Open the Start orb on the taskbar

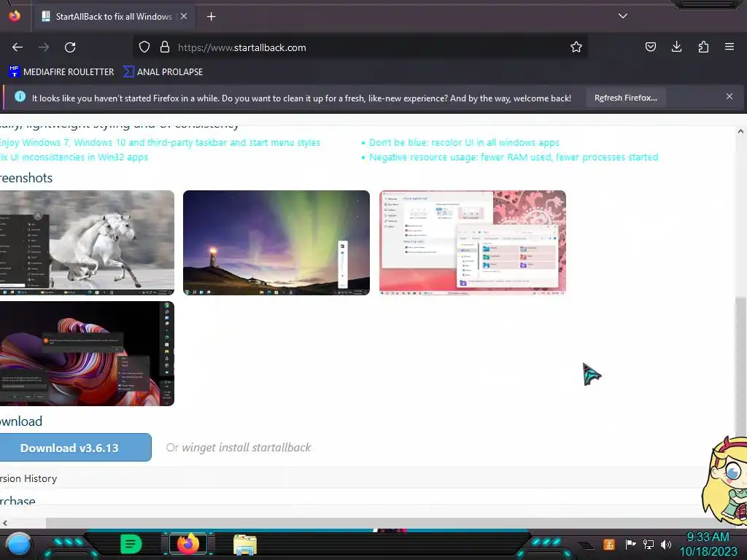19,544
